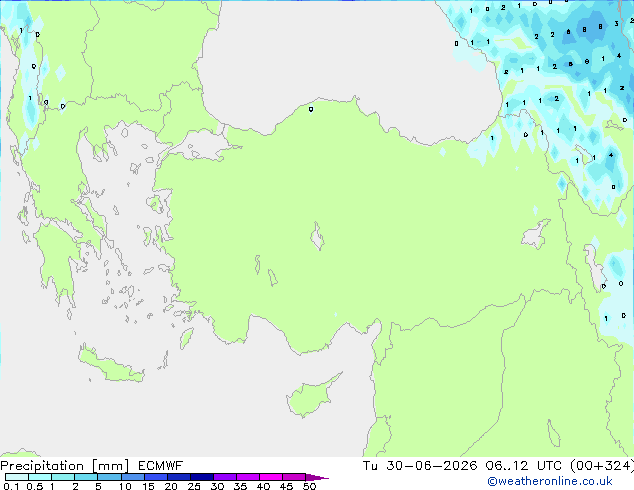Click the weekday abbreviation "Tu"
Image resolution: width=634 pixels, height=490 pixels.
tap(370, 466)
